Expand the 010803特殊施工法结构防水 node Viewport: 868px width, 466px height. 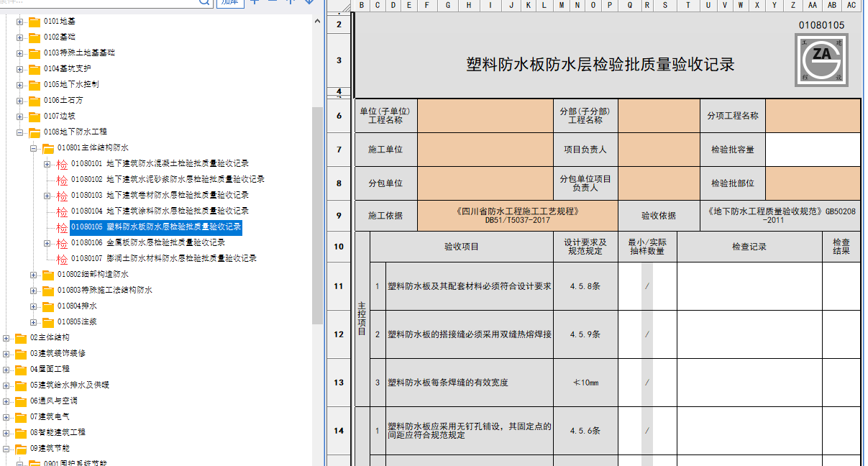(x=34, y=291)
